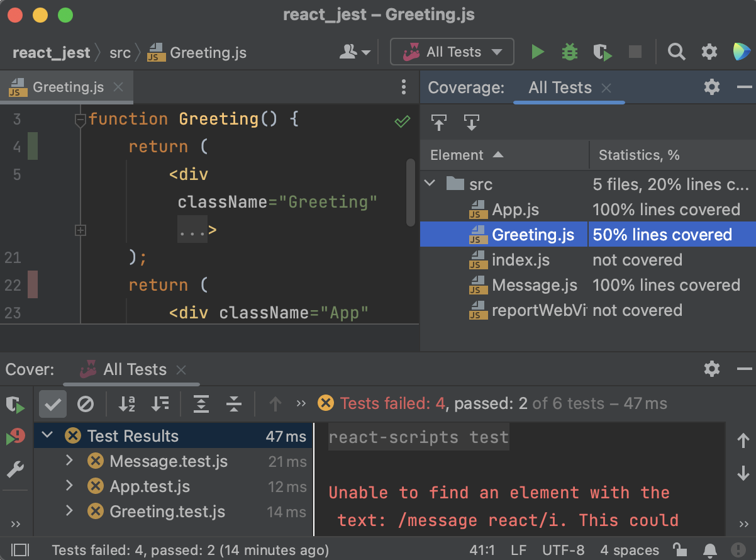
Task: Collapse the src folder in coverage tree
Action: (x=430, y=184)
